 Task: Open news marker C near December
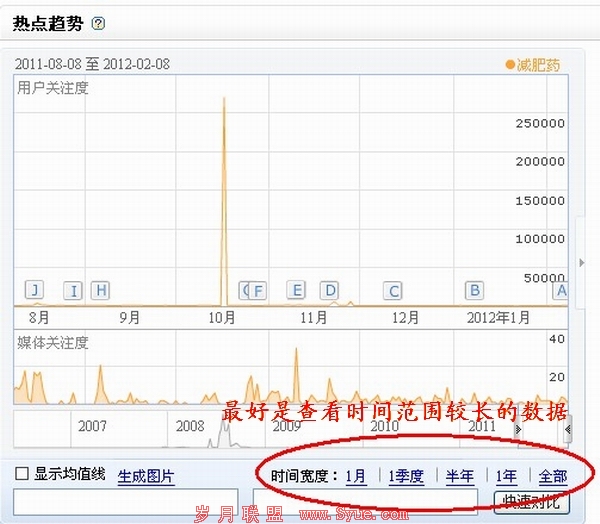click(393, 291)
